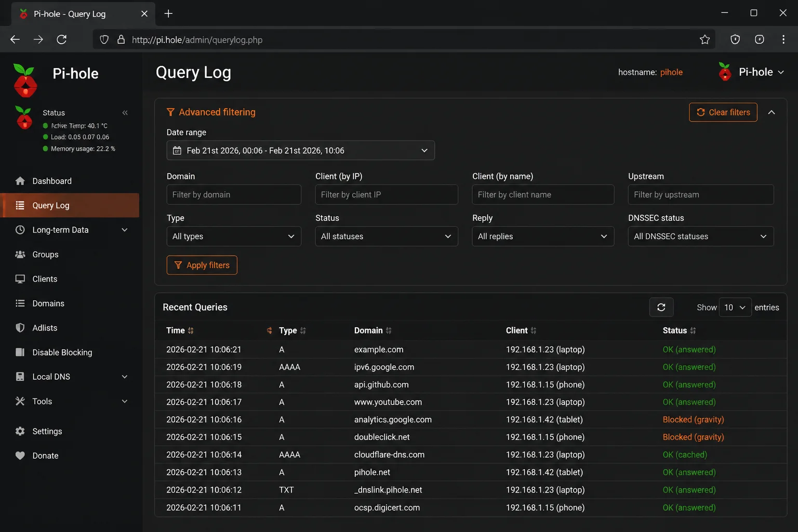Reload the browser page
Viewport: 798px width, 532px height.
click(62, 39)
